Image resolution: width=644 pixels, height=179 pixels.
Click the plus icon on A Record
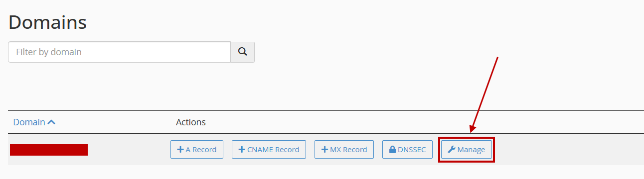180,149
